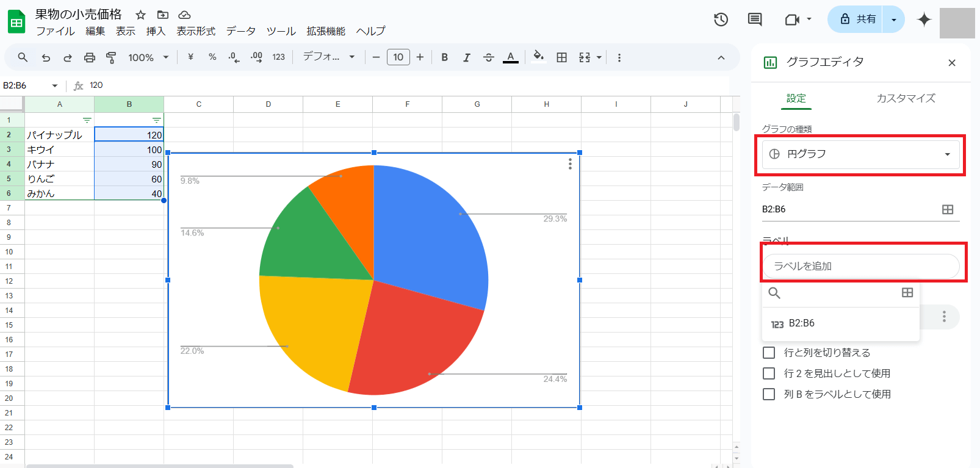Viewport: 980px width, 468px height.
Task: Start a Meet video call
Action: (x=792, y=20)
